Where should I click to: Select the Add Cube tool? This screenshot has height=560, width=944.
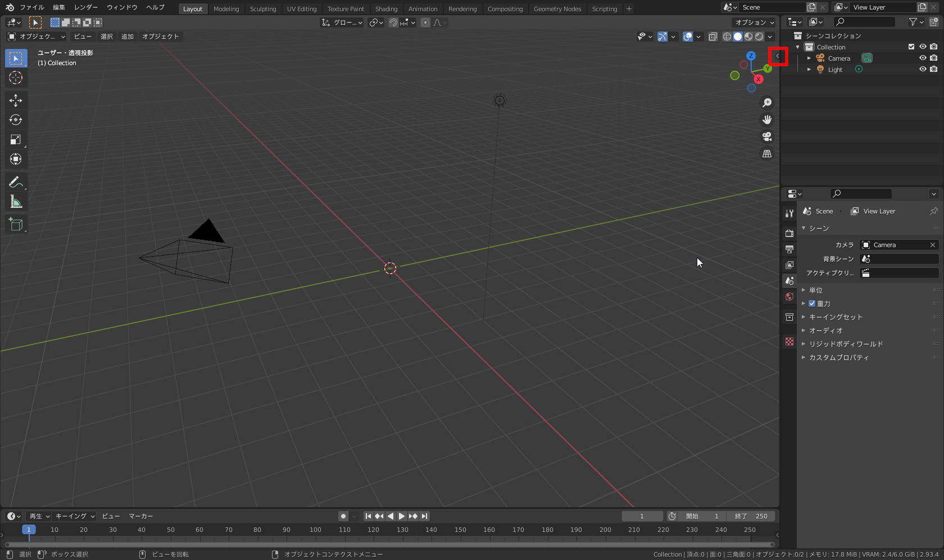(16, 224)
